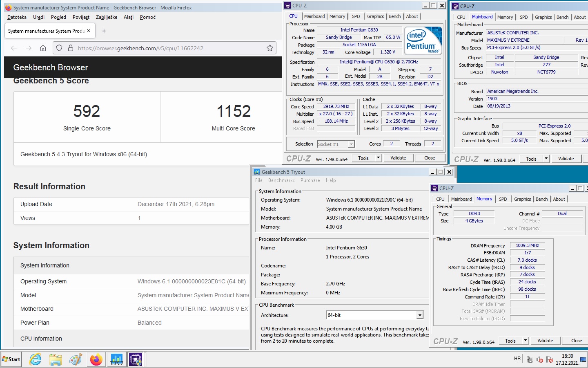Open Tools dropdown arrow in Mainboard window
588x368 pixels.
[x=546, y=159]
